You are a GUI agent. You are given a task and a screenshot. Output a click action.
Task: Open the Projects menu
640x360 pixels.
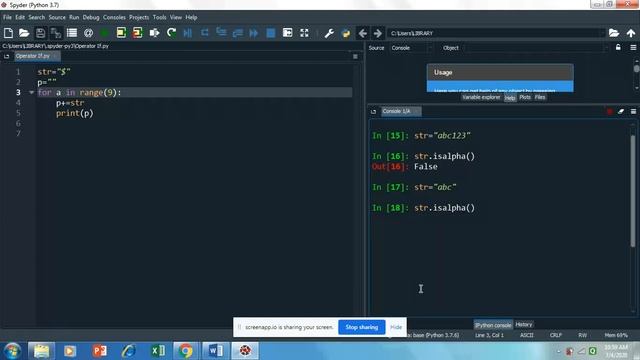pyautogui.click(x=139, y=18)
